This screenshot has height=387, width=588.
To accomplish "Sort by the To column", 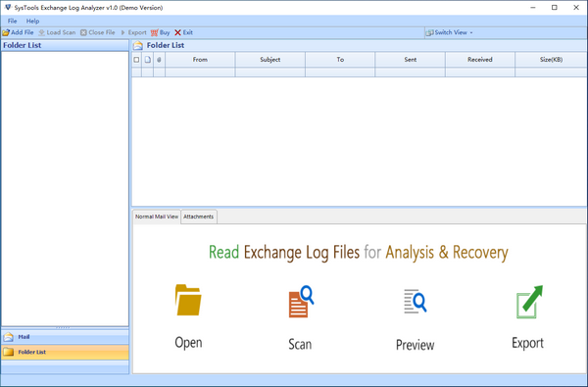I will [x=340, y=60].
